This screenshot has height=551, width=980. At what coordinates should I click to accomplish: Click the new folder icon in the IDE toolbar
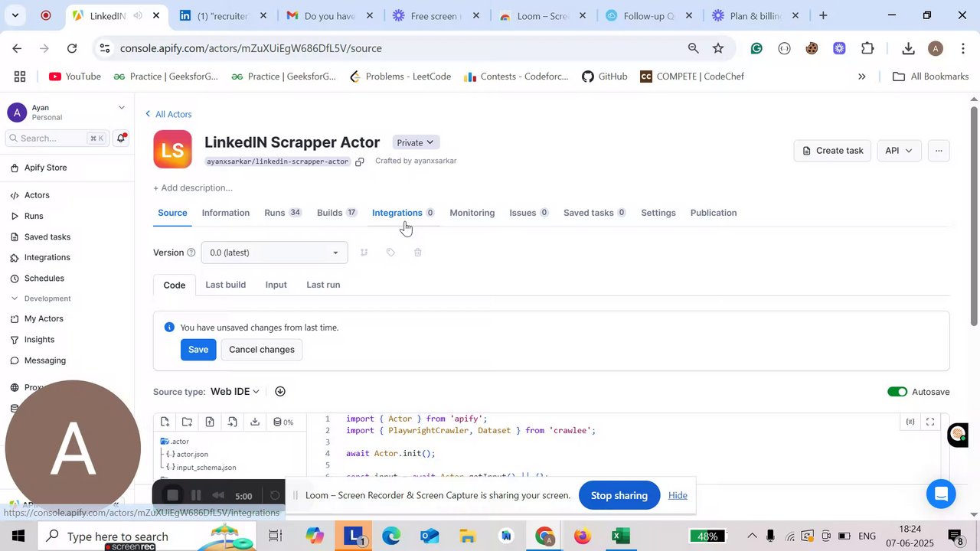[187, 422]
